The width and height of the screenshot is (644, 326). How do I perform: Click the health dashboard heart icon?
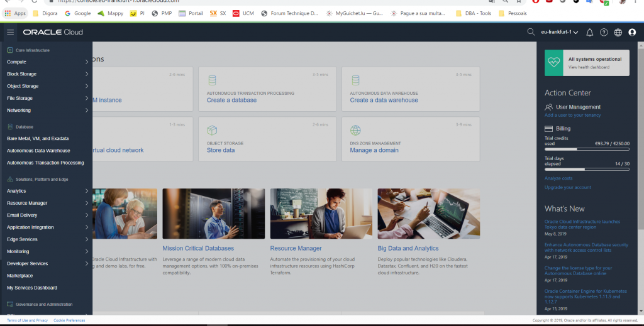coord(553,63)
